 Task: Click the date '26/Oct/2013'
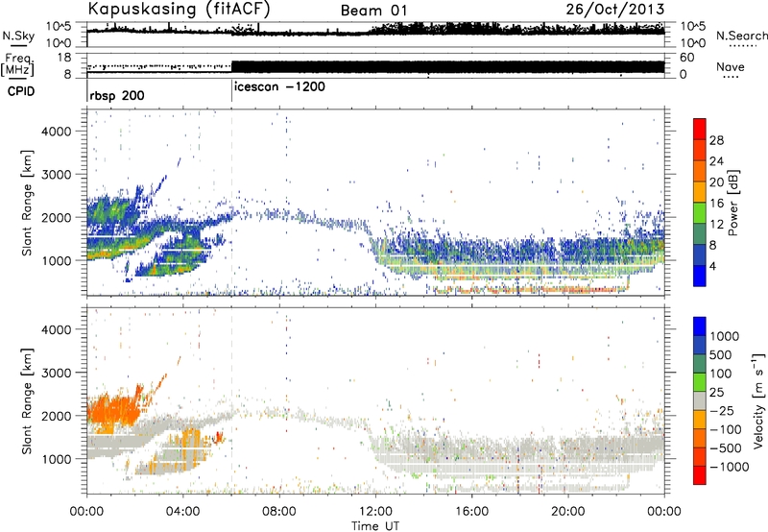[x=615, y=10]
